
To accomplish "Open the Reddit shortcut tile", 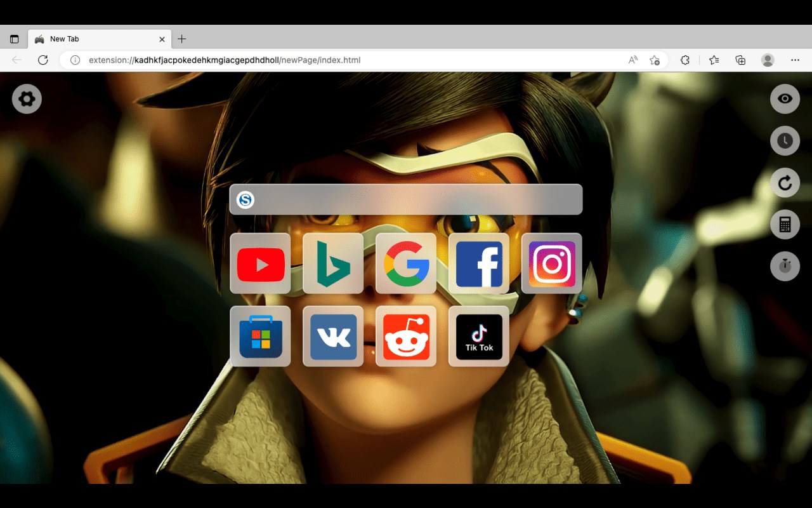I will click(406, 337).
